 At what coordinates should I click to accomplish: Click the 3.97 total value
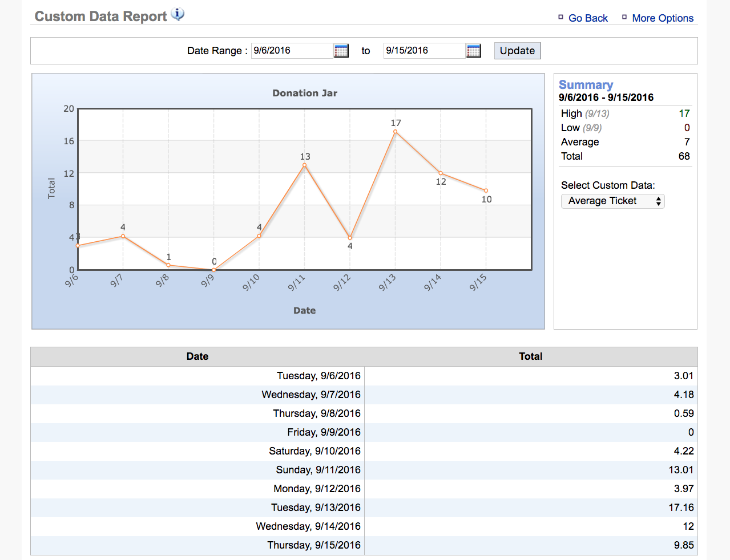click(x=684, y=489)
